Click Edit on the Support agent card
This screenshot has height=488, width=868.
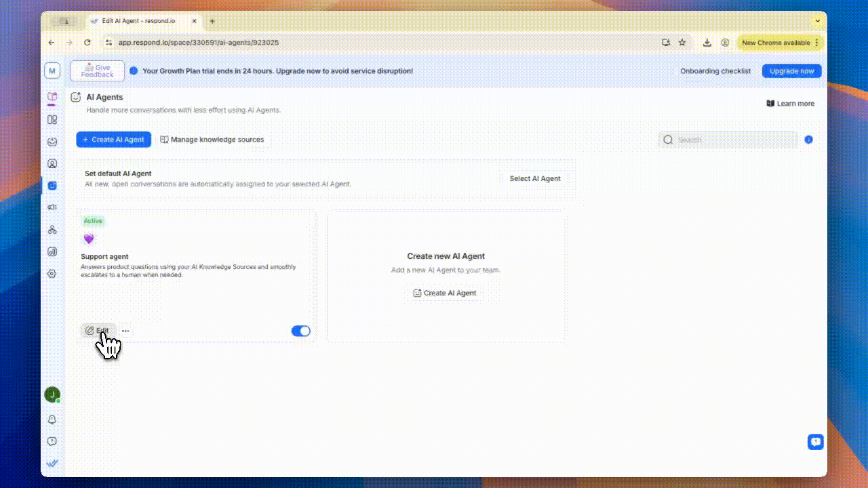pos(97,331)
